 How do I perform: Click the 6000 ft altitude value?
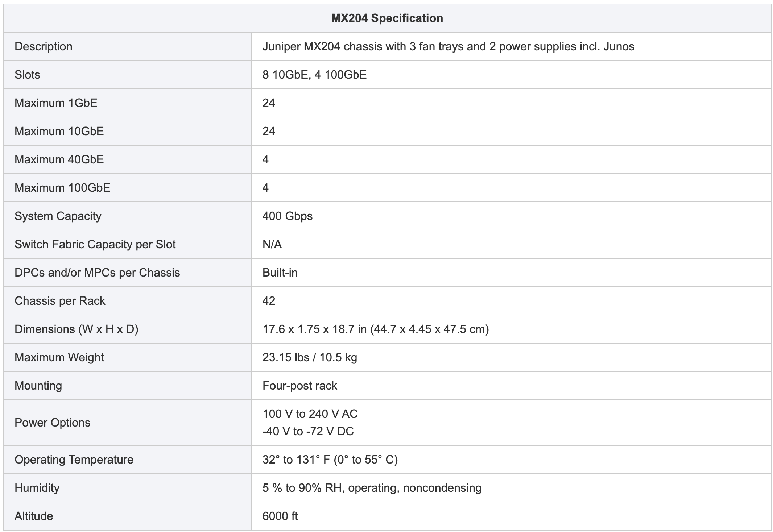click(280, 516)
